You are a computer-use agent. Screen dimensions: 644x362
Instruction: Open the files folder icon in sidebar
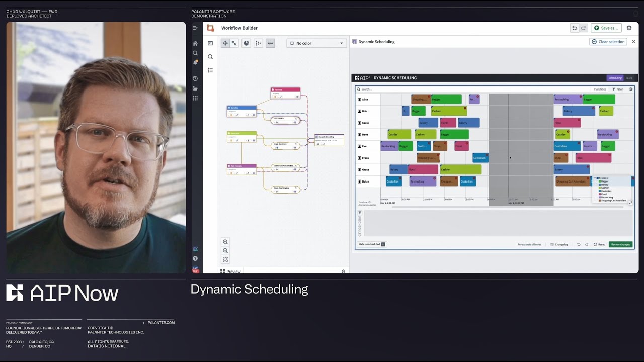point(195,88)
